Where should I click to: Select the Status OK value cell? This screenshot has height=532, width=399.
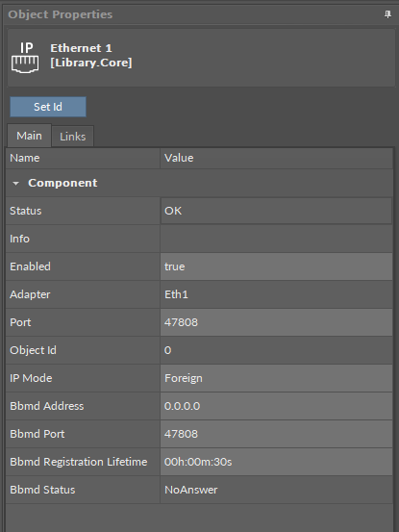click(x=276, y=211)
